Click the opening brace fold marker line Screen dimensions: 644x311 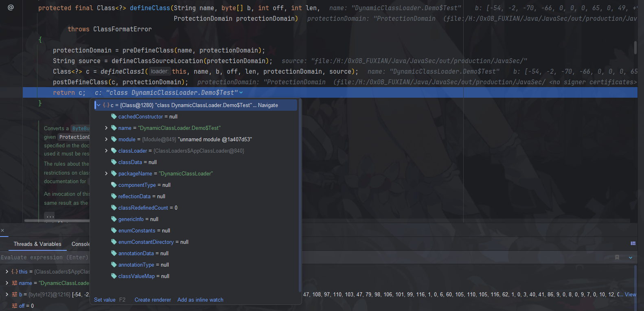click(x=40, y=40)
